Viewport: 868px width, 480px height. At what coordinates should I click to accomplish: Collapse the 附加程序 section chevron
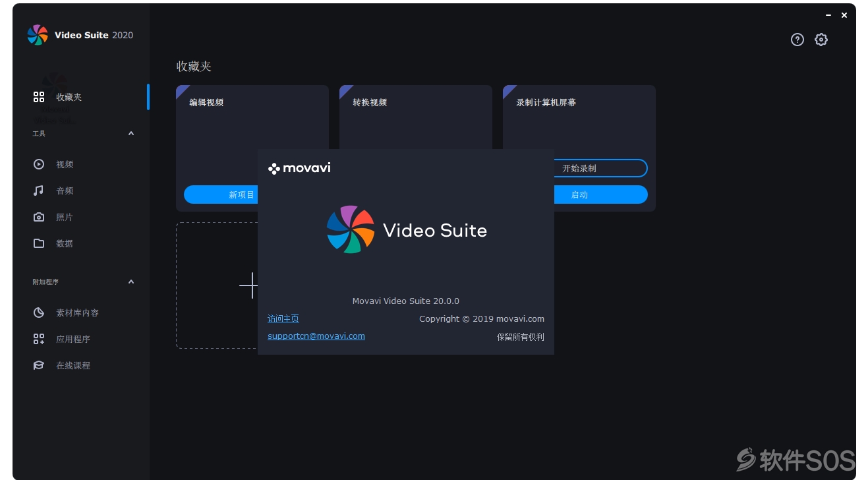[131, 282]
